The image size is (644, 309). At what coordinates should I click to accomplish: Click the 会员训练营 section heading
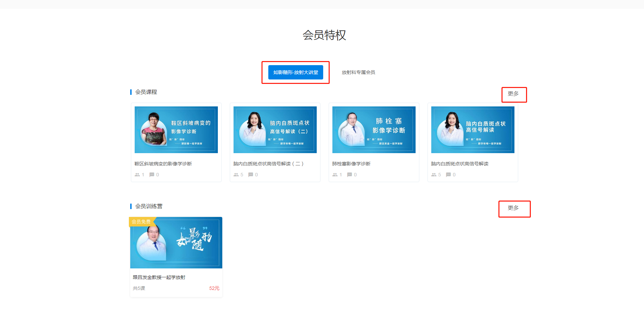[x=149, y=206]
